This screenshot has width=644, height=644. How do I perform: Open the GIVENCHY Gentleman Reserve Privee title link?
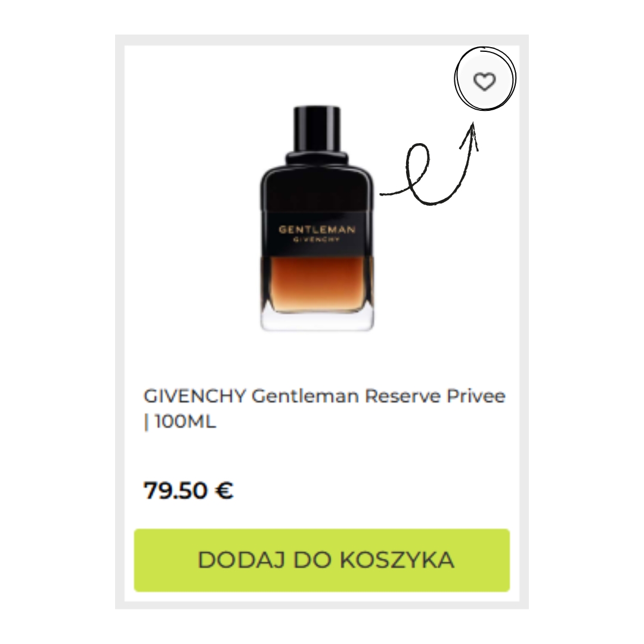pos(324,408)
